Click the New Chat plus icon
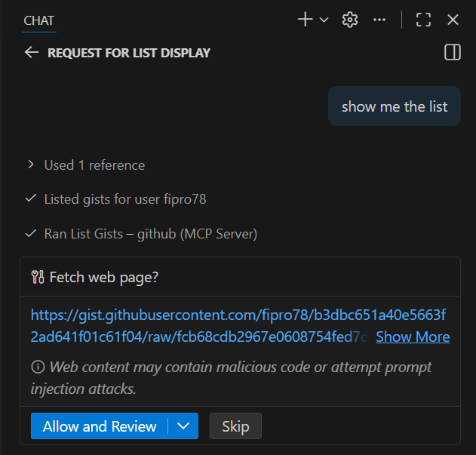Screen dimensions: 476x455 coord(305,20)
